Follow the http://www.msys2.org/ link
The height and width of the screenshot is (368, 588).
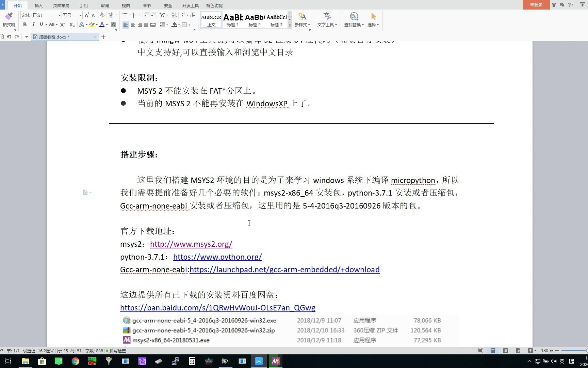tap(191, 244)
